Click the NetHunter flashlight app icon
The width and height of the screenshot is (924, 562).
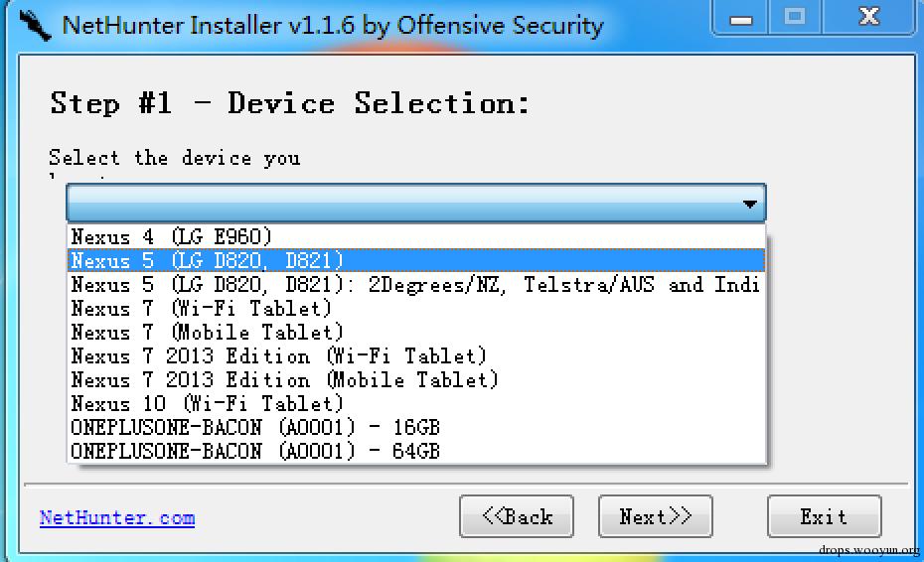(34, 25)
